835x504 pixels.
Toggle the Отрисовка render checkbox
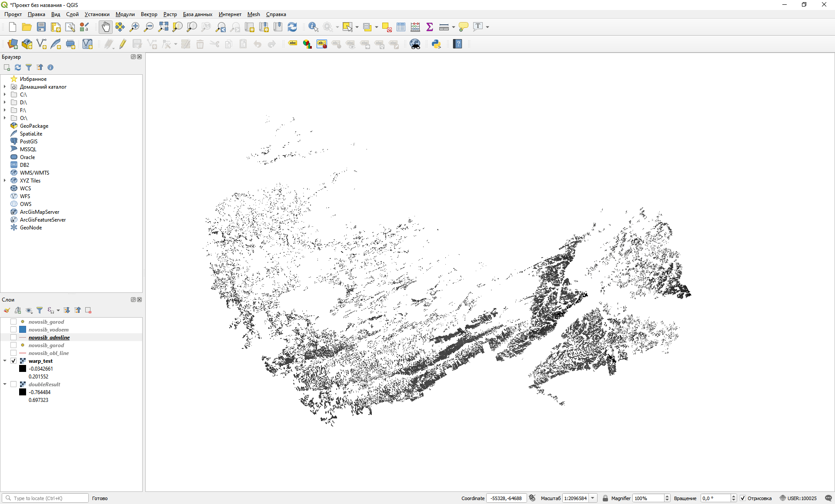click(x=743, y=498)
